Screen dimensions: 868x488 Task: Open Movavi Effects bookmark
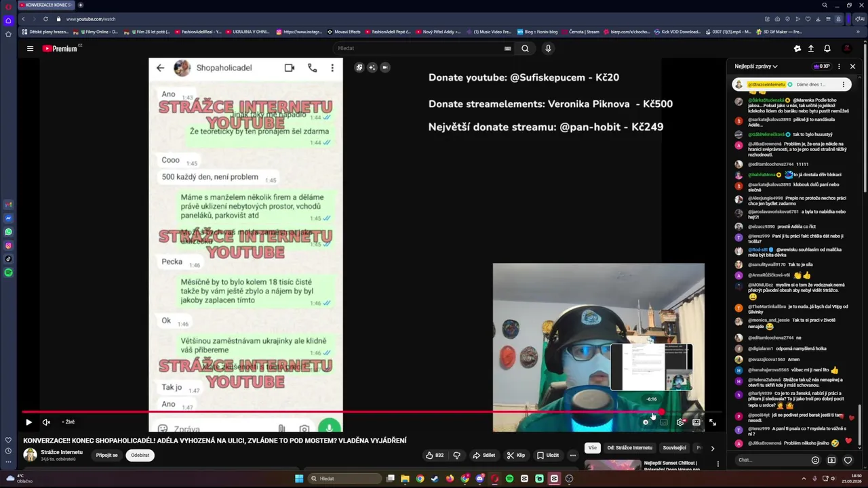point(344,32)
